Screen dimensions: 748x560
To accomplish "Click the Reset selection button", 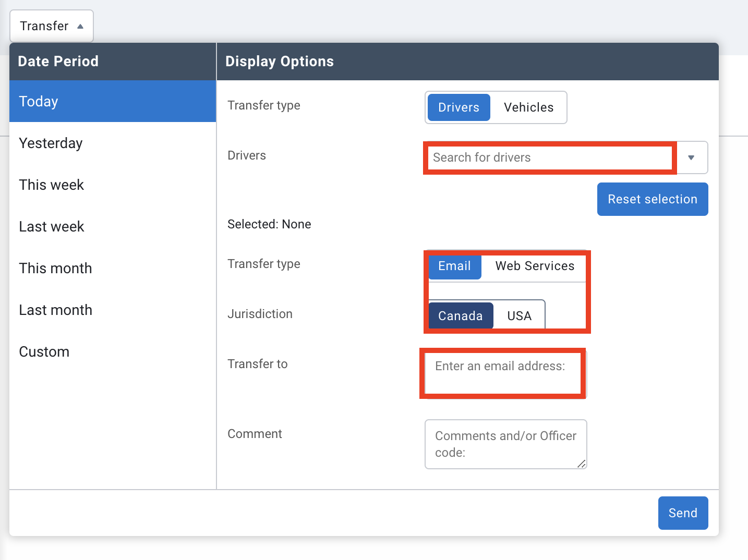I will pyautogui.click(x=652, y=199).
